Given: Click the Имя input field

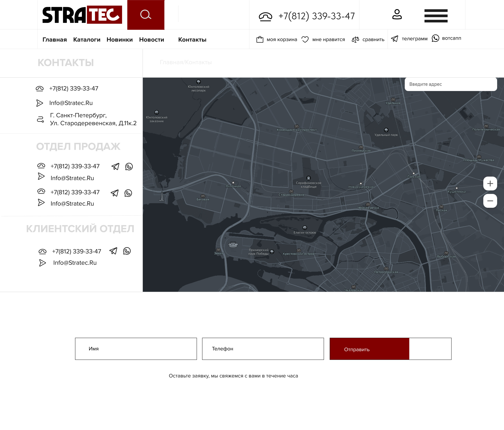Looking at the screenshot, I should click(x=136, y=349).
